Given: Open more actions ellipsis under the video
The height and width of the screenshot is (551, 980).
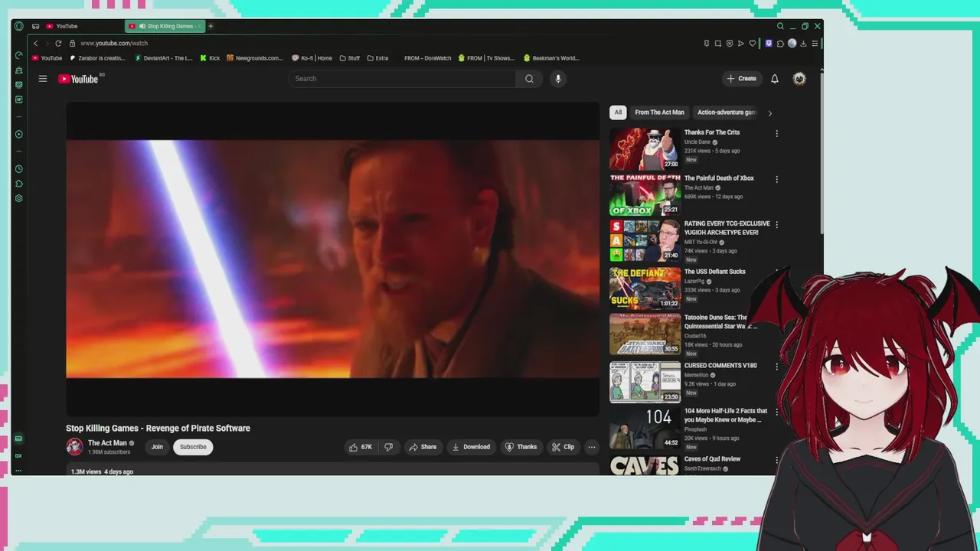Looking at the screenshot, I should pyautogui.click(x=591, y=447).
